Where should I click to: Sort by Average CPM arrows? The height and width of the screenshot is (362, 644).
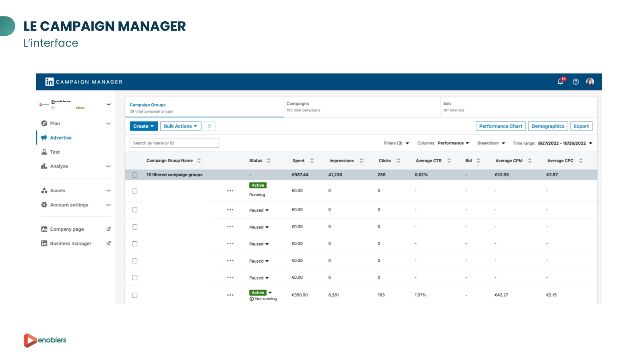(530, 160)
